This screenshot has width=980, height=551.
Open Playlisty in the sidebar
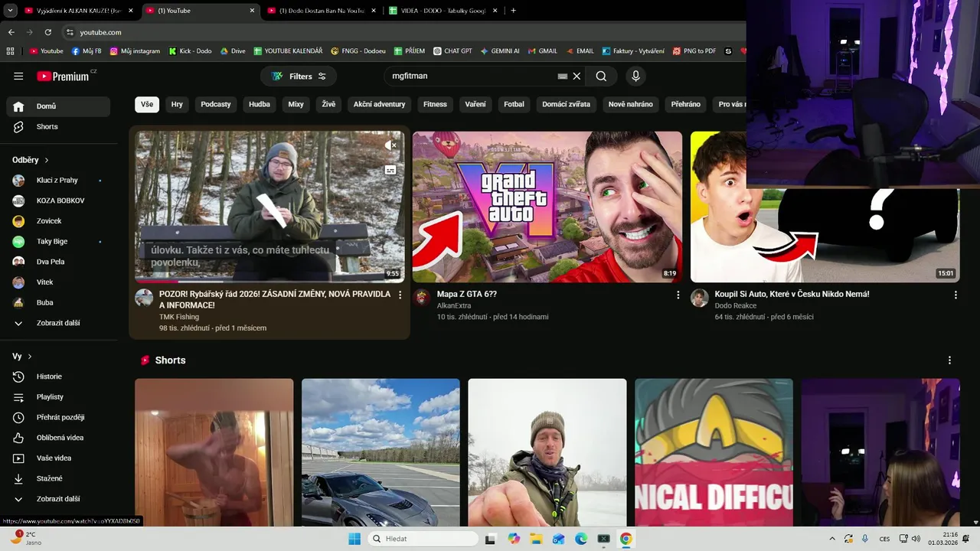point(58,397)
